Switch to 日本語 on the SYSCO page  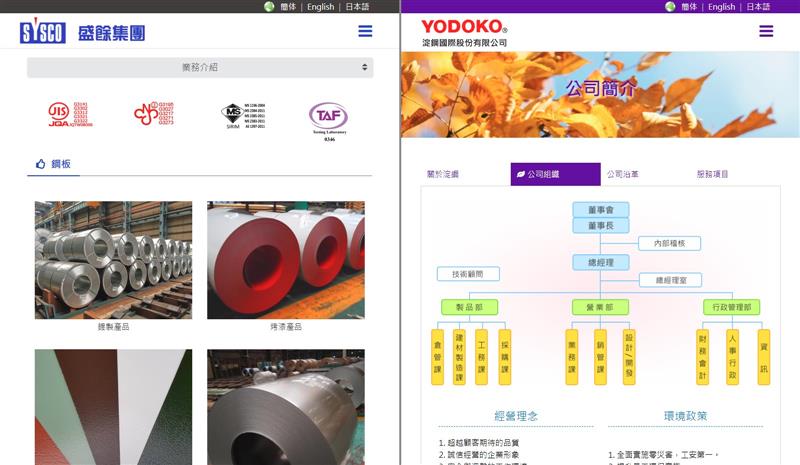(x=357, y=7)
